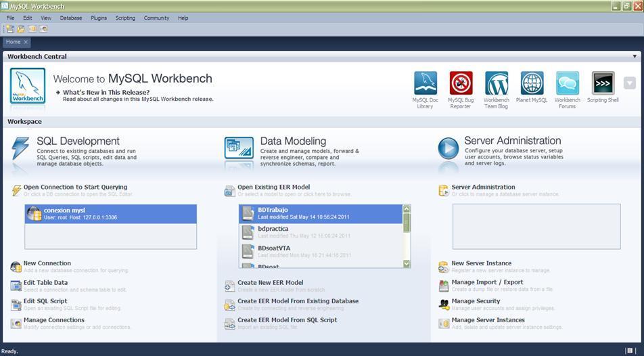
Task: Open Manage Import / Export
Action: click(487, 282)
